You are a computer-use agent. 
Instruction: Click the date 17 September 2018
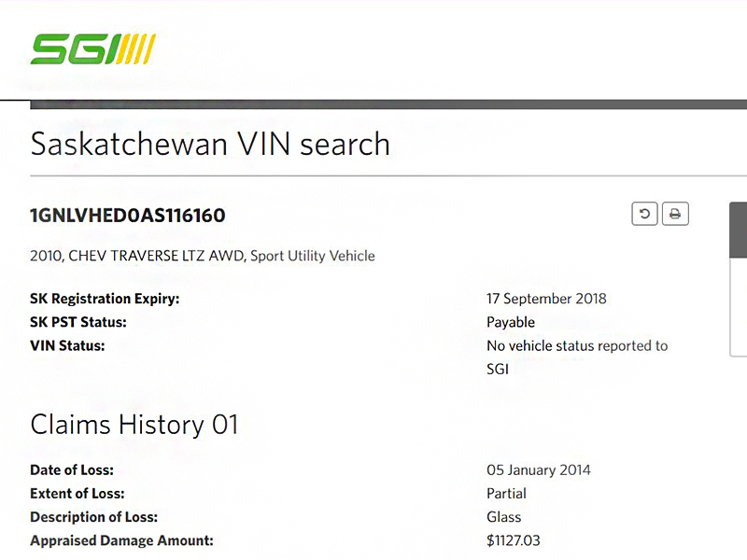pyautogui.click(x=546, y=299)
